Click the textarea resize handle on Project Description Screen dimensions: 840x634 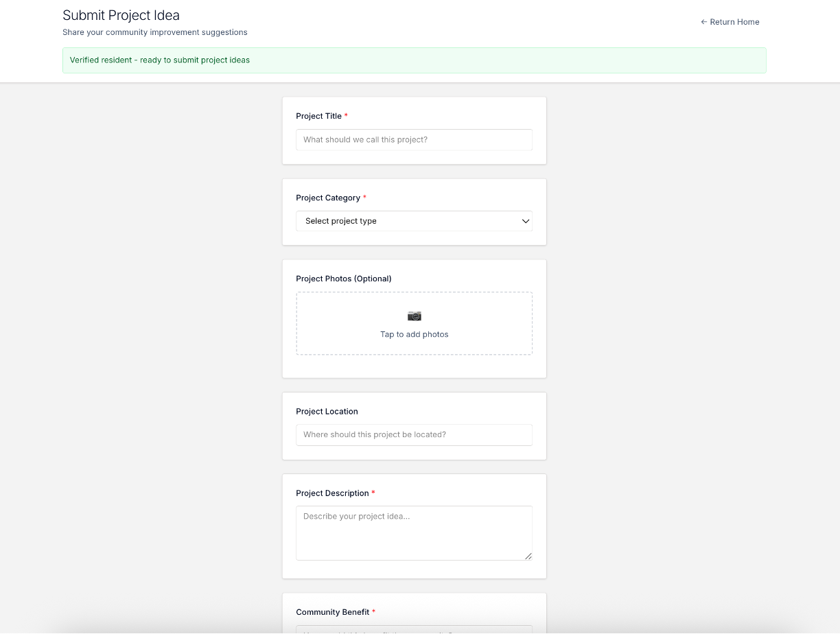(x=528, y=556)
